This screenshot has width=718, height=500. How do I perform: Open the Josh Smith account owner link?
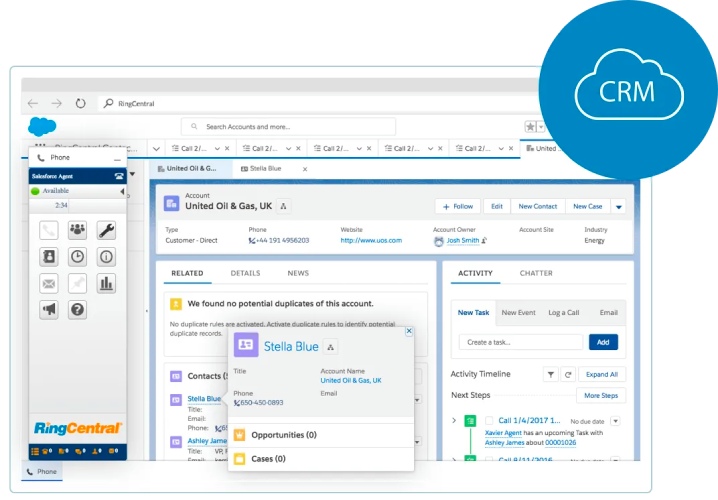[463, 240]
